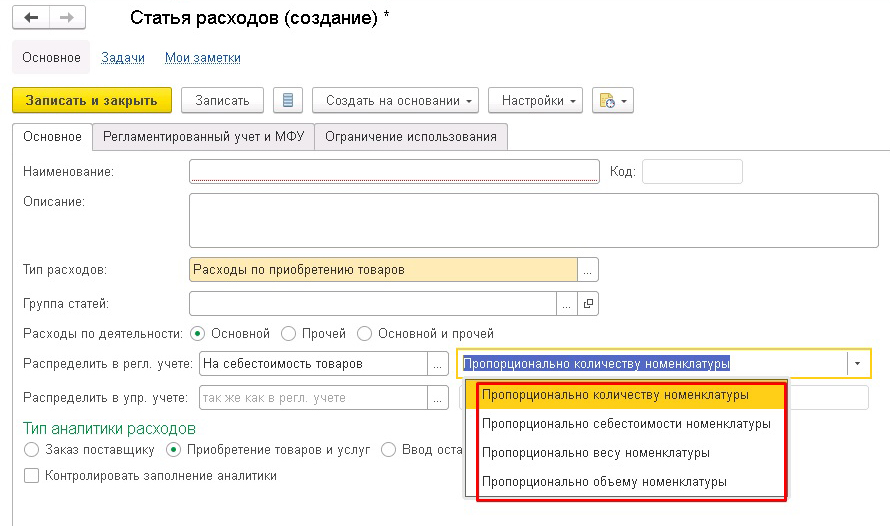Viewport: 890px width, 526px height.
Task: Click the Тип расходов field value
Action: pos(383,270)
